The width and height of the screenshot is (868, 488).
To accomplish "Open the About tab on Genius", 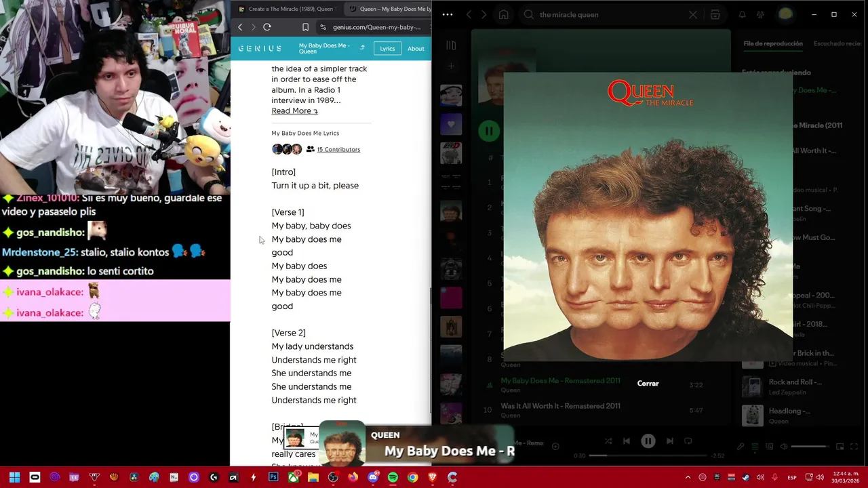I will [x=416, y=49].
